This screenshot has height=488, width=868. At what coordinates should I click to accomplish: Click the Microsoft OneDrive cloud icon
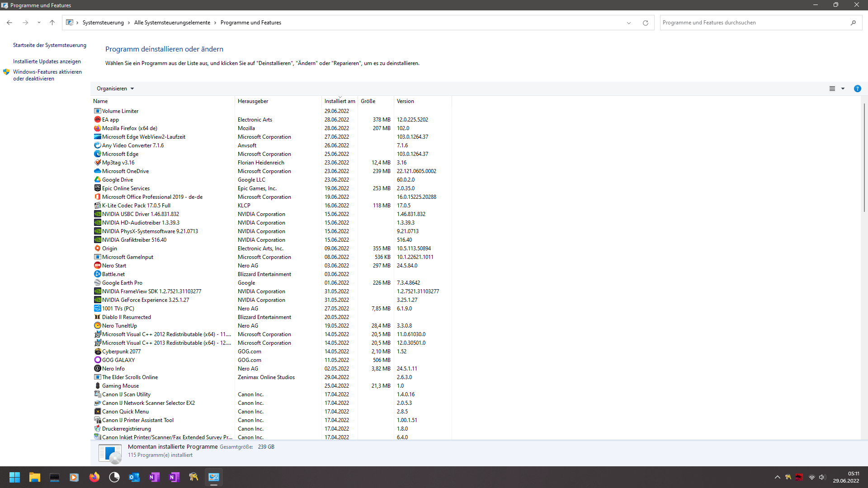pos(97,171)
